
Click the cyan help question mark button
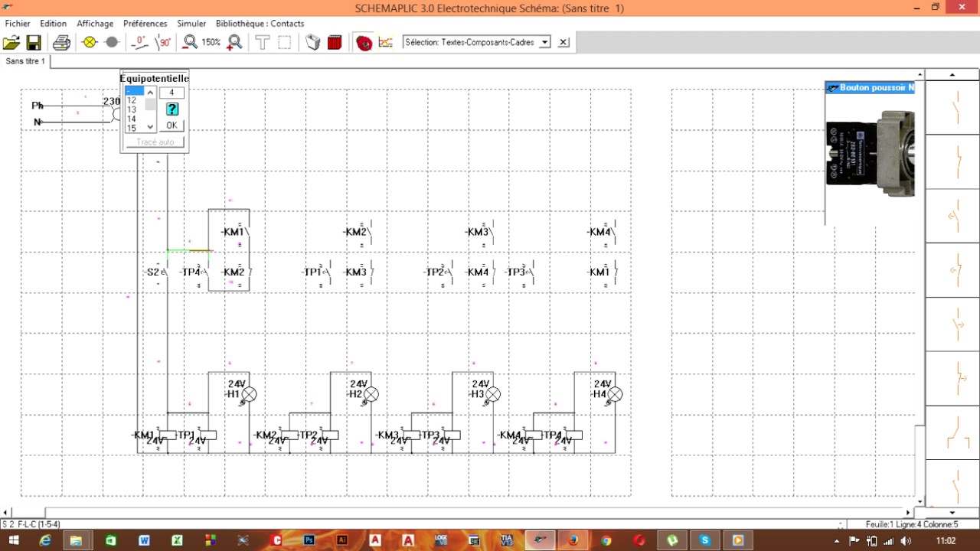click(171, 109)
